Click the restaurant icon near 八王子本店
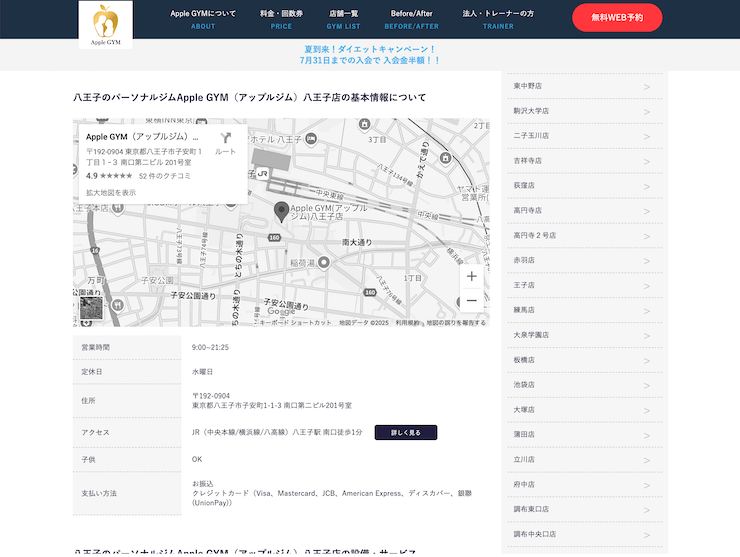Image resolution: width=740 pixels, height=557 pixels. point(118,208)
